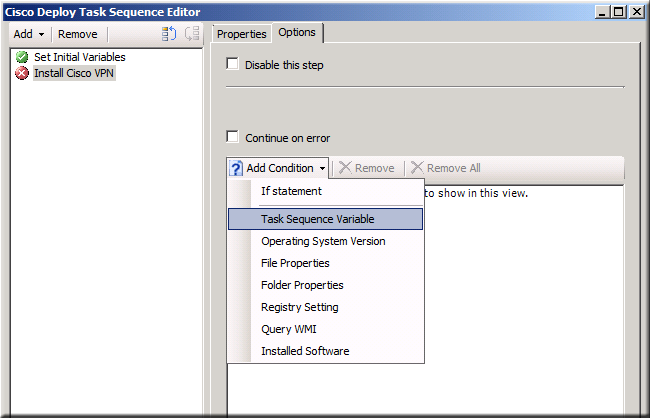Pick Query WMI menu entry
This screenshot has width=650, height=418.
point(326,329)
